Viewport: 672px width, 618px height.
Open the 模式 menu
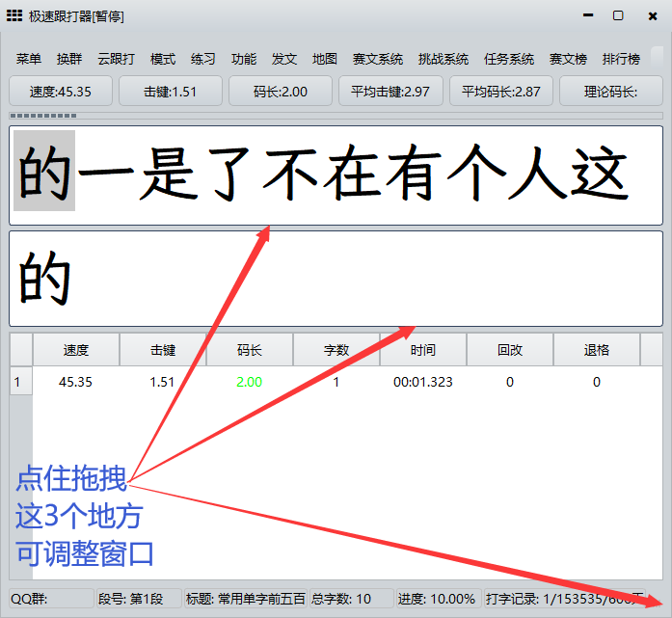click(x=163, y=59)
